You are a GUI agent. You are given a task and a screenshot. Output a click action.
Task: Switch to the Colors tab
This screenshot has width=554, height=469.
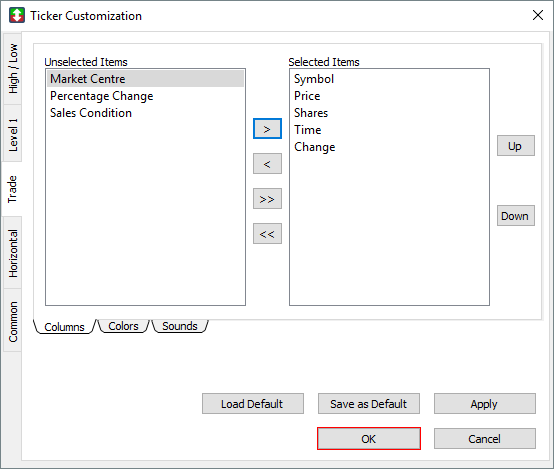(123, 326)
